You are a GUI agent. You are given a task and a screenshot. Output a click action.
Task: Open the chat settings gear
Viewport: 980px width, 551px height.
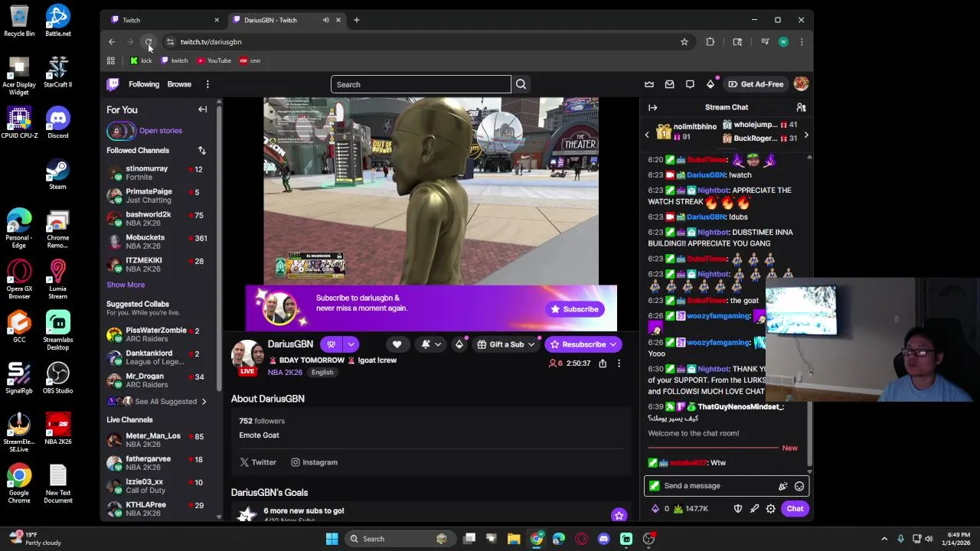[x=771, y=509]
